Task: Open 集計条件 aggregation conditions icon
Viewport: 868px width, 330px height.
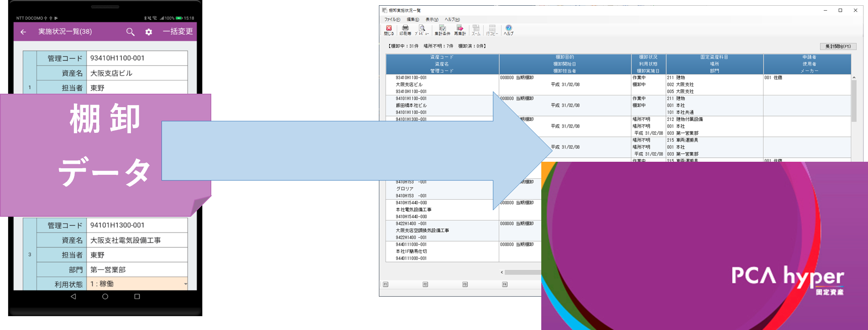Action: pos(442,30)
